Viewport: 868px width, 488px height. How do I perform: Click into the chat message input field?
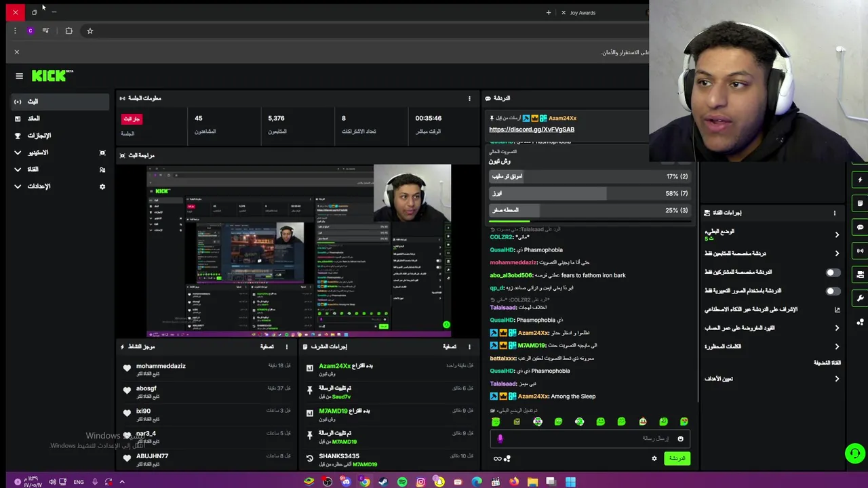click(x=589, y=439)
